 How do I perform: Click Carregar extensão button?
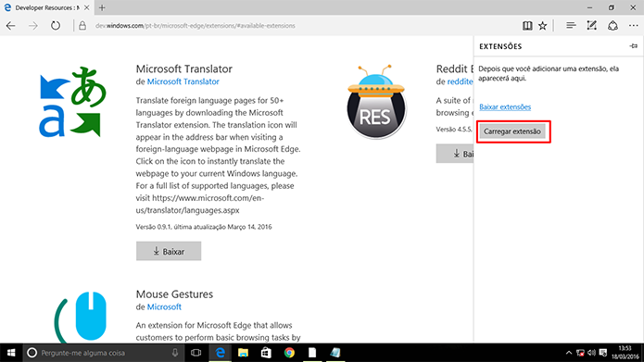point(512,131)
